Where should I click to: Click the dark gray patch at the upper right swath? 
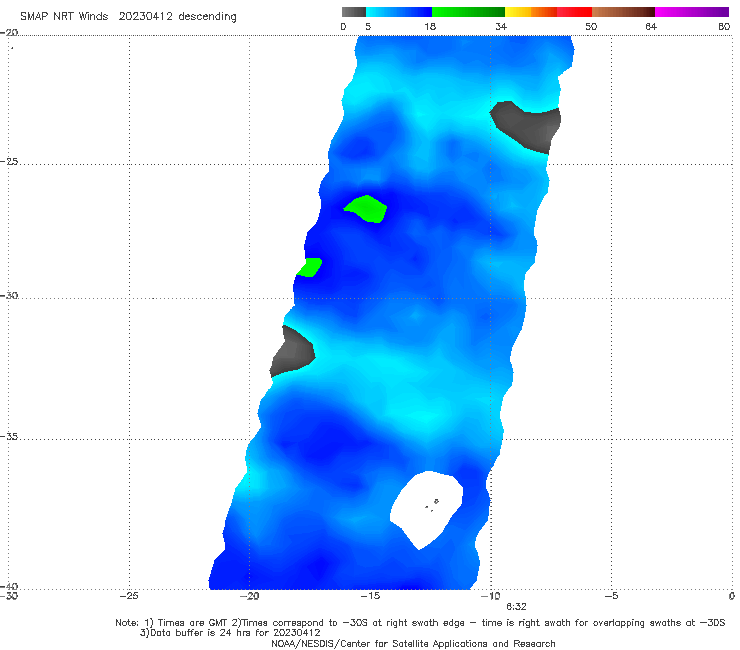529,126
